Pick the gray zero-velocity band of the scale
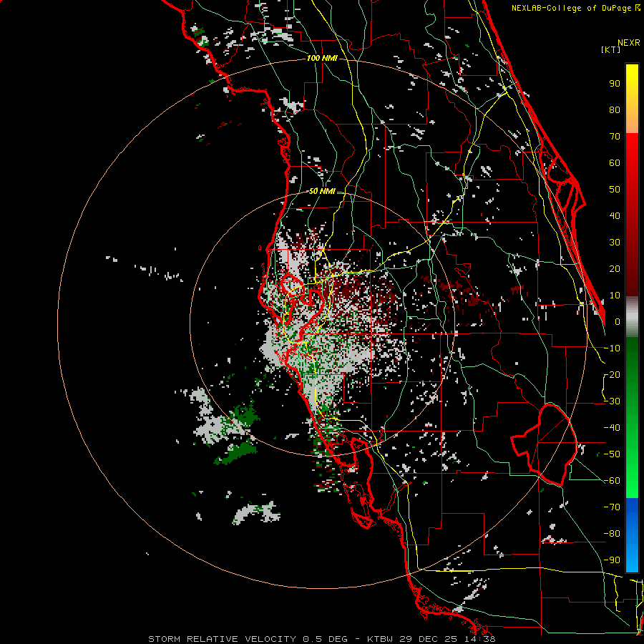 coord(632,317)
